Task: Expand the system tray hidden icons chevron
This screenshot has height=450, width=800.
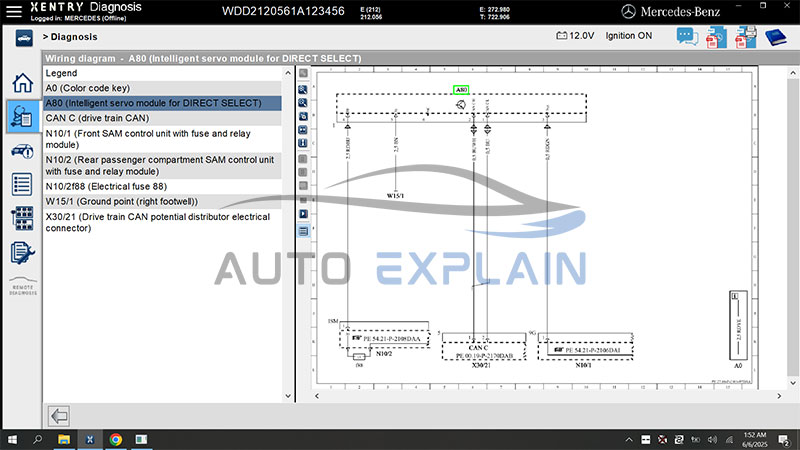Action: coord(629,439)
